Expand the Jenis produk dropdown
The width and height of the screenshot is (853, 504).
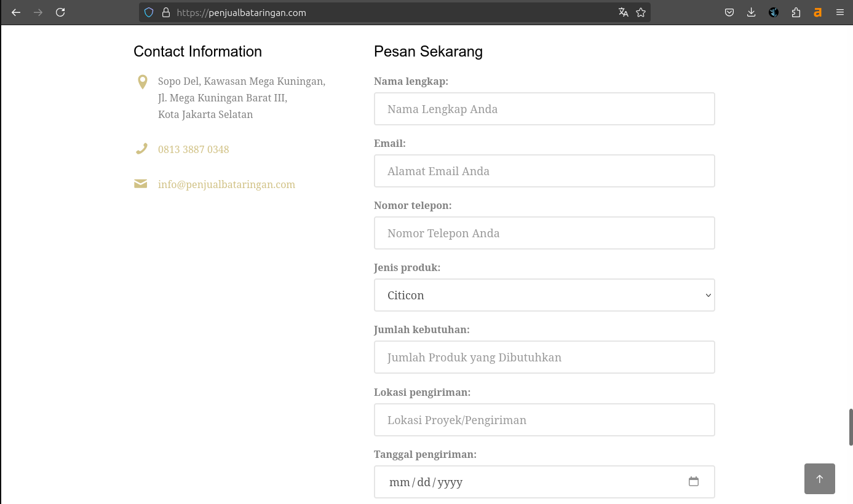click(x=544, y=295)
